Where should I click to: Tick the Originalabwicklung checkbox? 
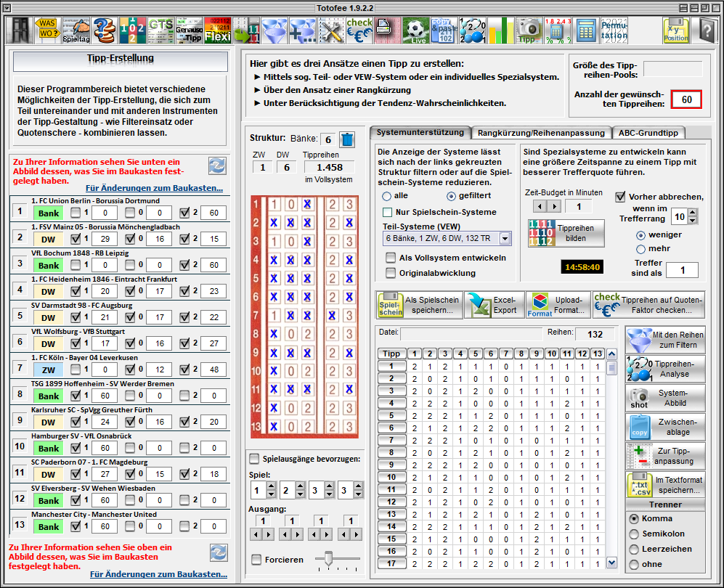coord(391,273)
